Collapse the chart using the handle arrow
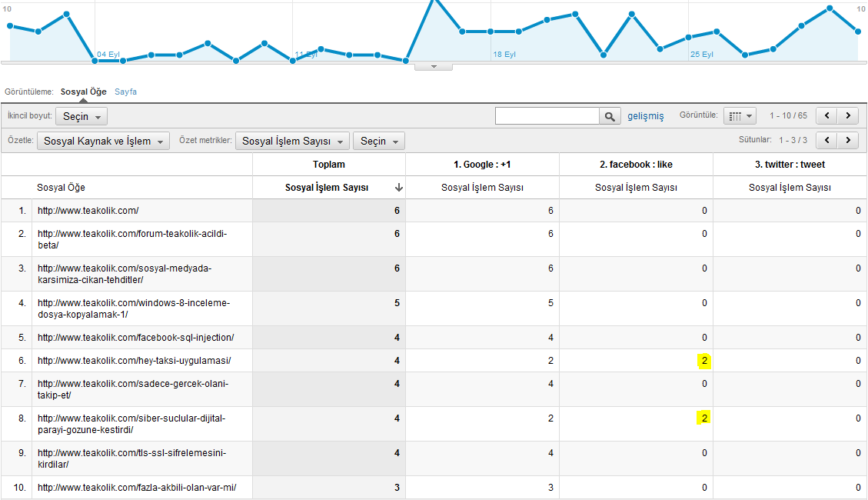Viewport: 868px width, 500px height. (x=434, y=67)
